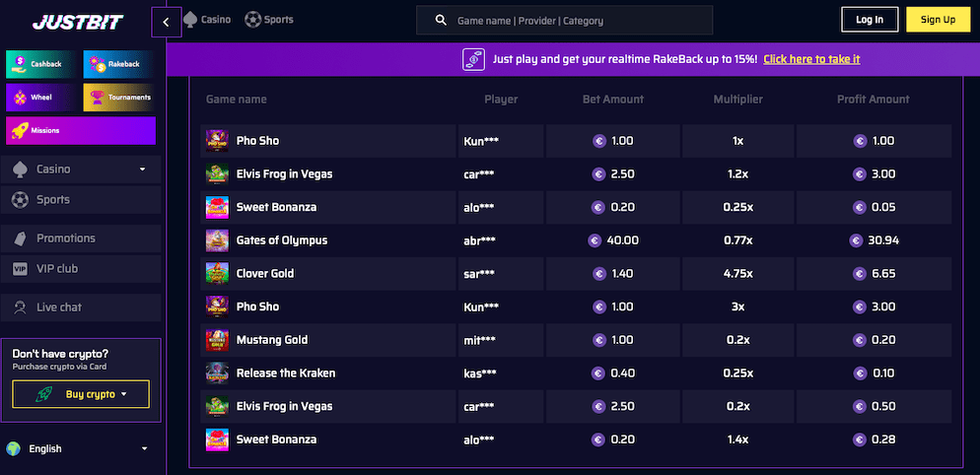Viewport: 980px width, 475px height.
Task: Expand the Casino sidebar dropdown arrow
Action: click(143, 170)
